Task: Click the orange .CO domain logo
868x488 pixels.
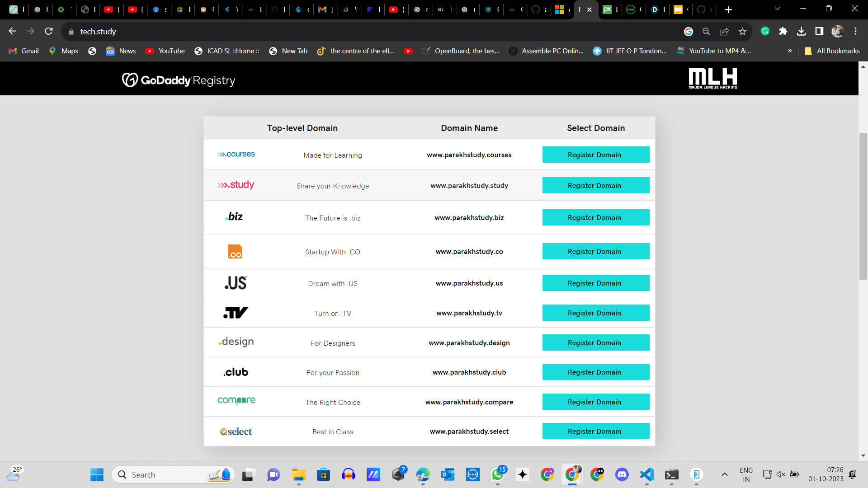Action: coord(235,252)
